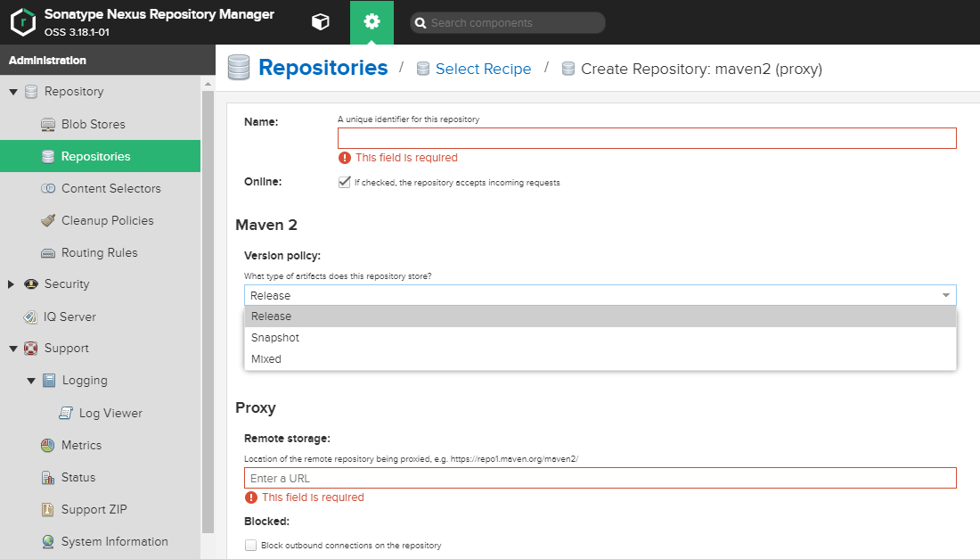The height and width of the screenshot is (559, 980).
Task: Click the Blob Stores icon
Action: (x=48, y=125)
